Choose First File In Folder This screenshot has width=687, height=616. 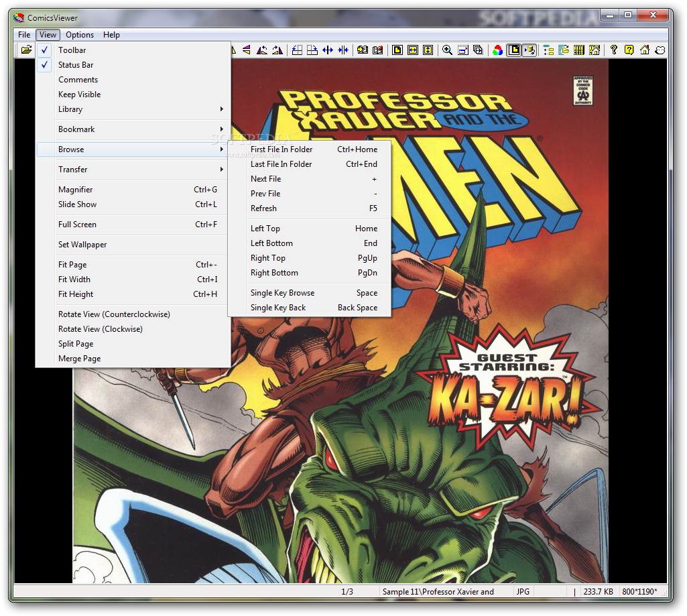coord(310,149)
